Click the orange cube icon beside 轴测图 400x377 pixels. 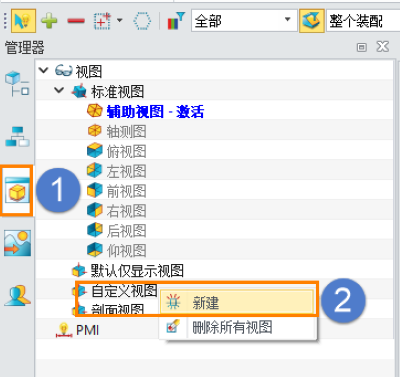pyautogui.click(x=95, y=131)
